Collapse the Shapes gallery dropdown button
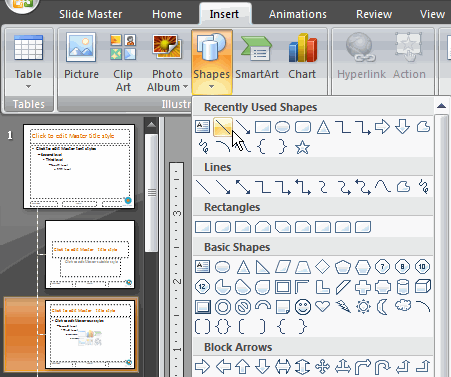Screen dimensions: 451x377 click(x=212, y=62)
